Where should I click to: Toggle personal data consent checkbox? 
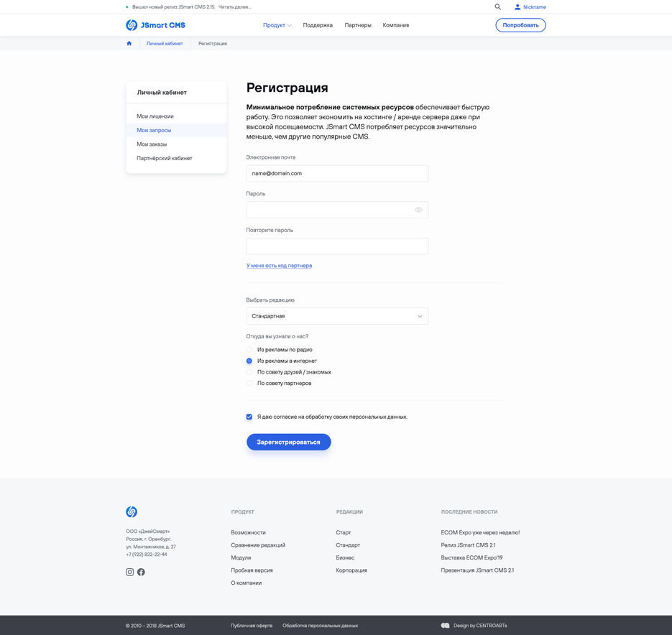249,417
